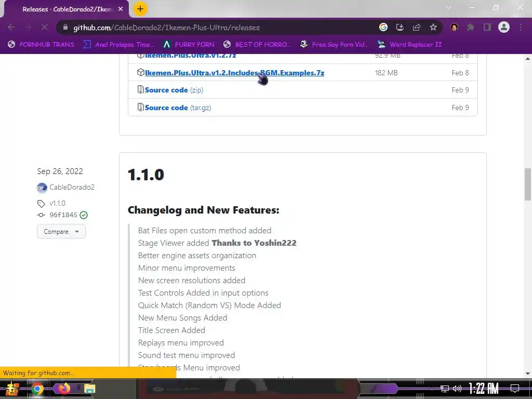Screen dimensions: 532x399
Task: Open volume control tray icon
Action: tap(457, 389)
